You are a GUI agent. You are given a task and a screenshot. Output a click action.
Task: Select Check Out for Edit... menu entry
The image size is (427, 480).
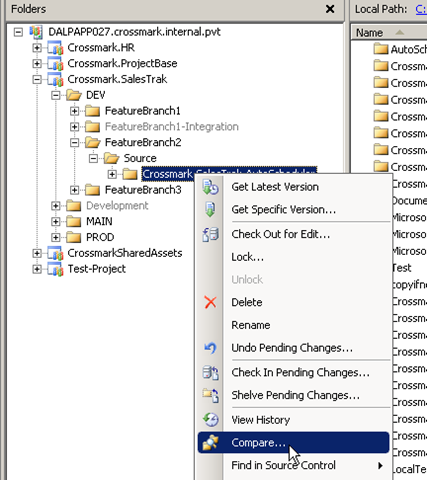click(x=293, y=234)
